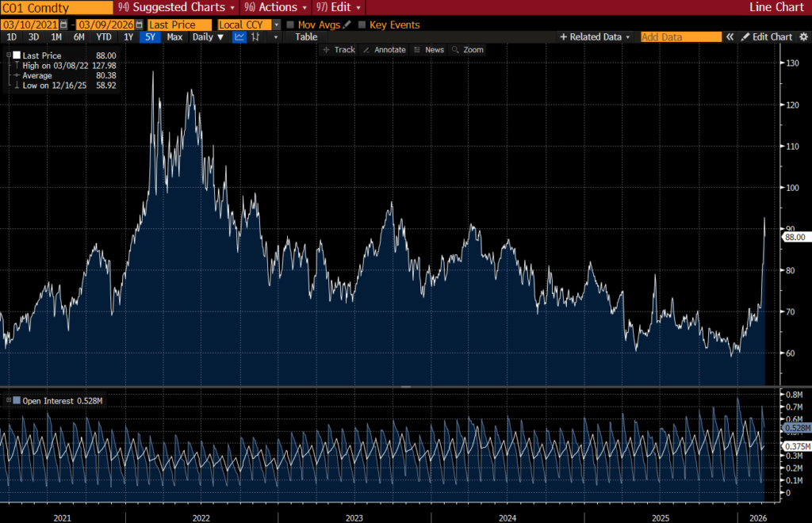This screenshot has width=812, height=523.
Task: Open chart settings gear icon
Action: (802, 37)
